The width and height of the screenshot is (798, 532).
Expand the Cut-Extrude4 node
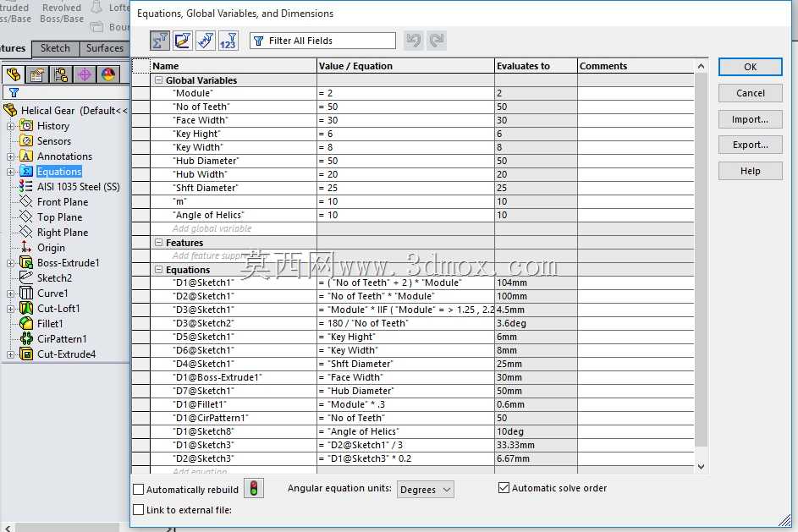[x=11, y=354]
